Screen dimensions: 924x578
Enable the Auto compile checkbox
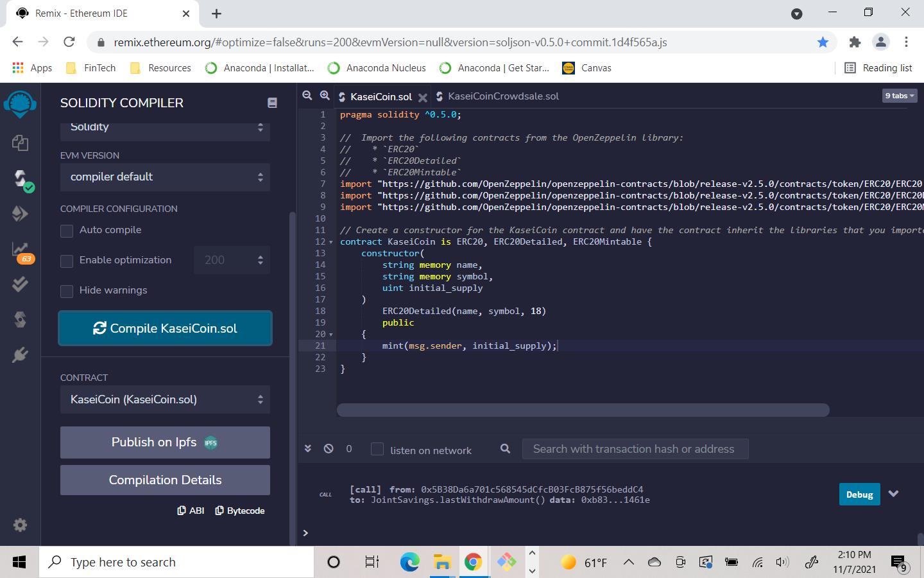click(x=66, y=230)
